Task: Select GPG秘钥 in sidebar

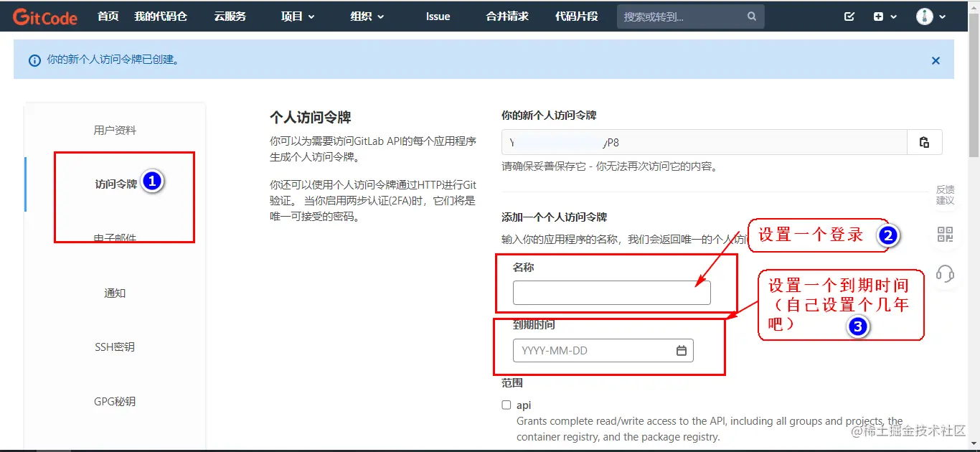Action: [115, 402]
